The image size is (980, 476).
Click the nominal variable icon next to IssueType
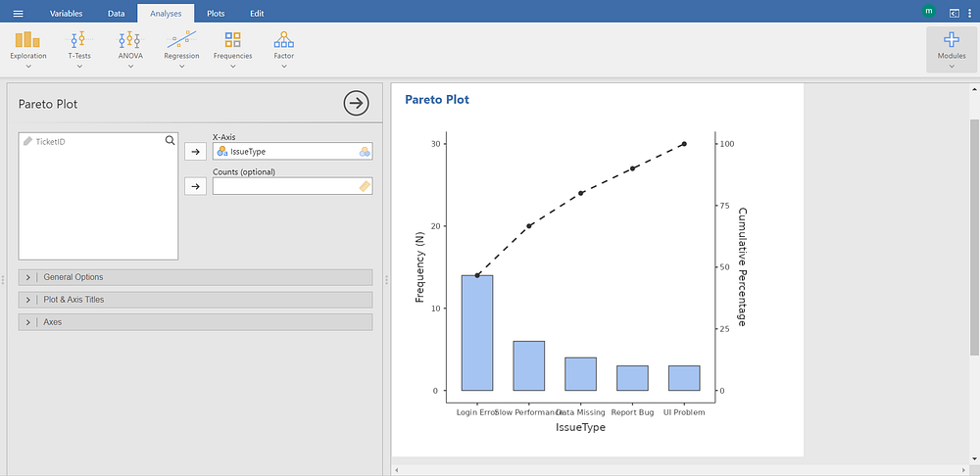221,151
